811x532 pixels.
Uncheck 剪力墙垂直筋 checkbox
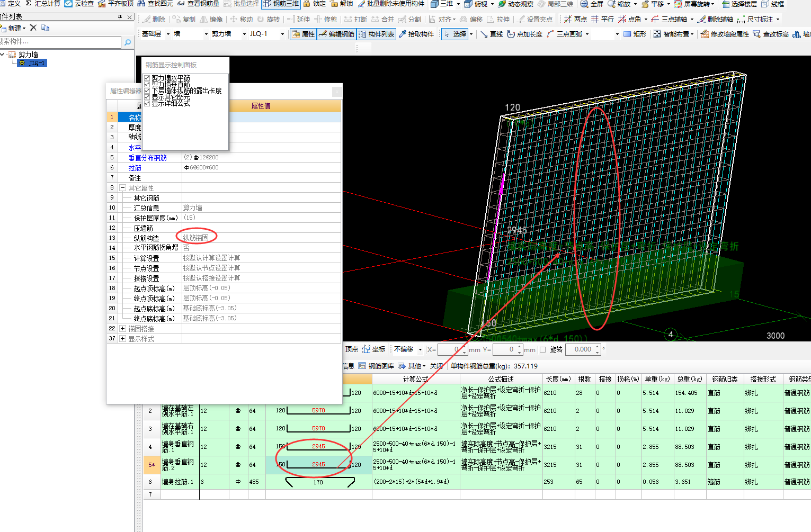(x=147, y=84)
